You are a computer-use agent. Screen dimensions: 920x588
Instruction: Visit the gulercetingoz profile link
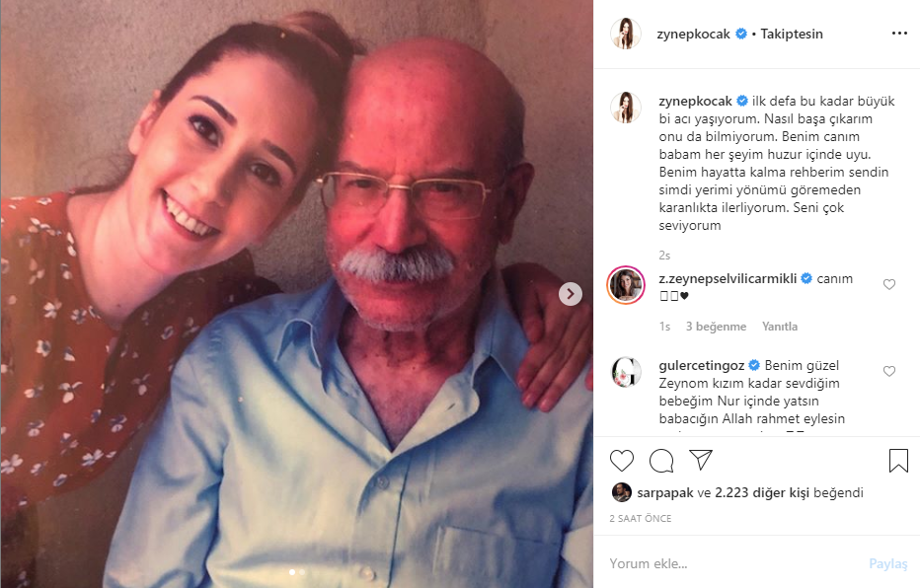(701, 365)
